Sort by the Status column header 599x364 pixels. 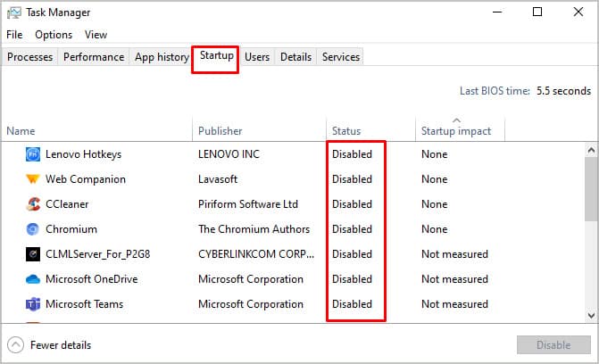pyautogui.click(x=346, y=131)
